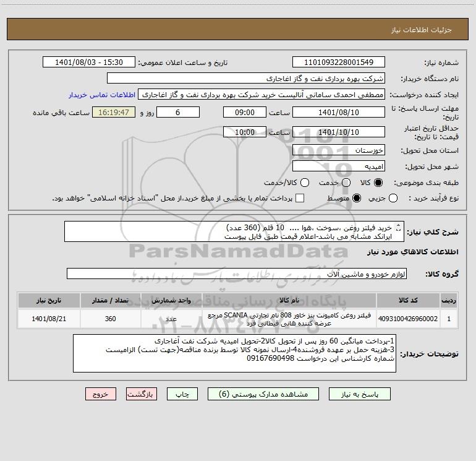Click the بازگشت back button
476x461 pixels.
pos(142,394)
